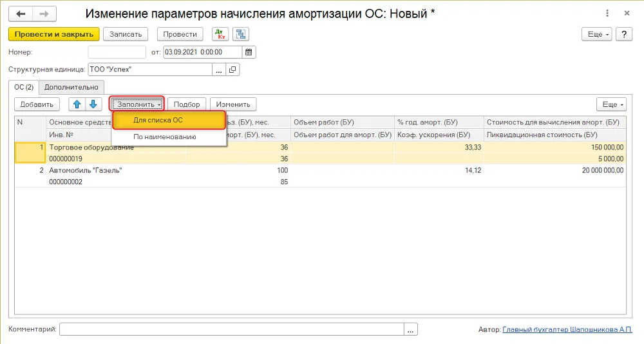Viewport: 644px width, 344px height.
Task: Click row number 1 cell
Action: 30,153
